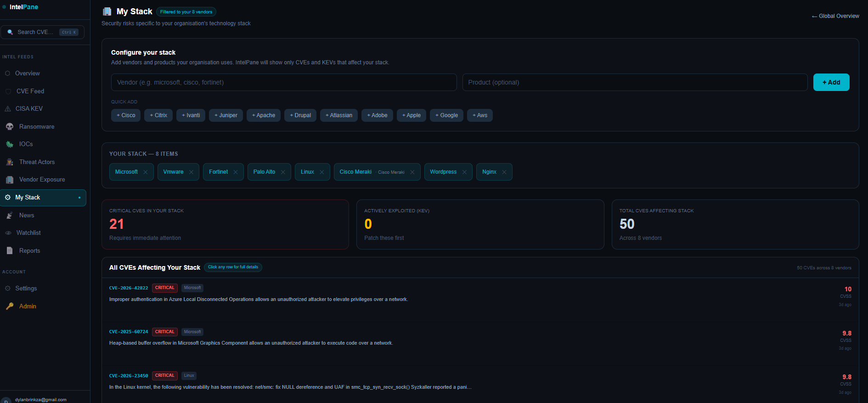The height and width of the screenshot is (403, 868).
Task: Quick add Drupal vendor
Action: tap(300, 115)
